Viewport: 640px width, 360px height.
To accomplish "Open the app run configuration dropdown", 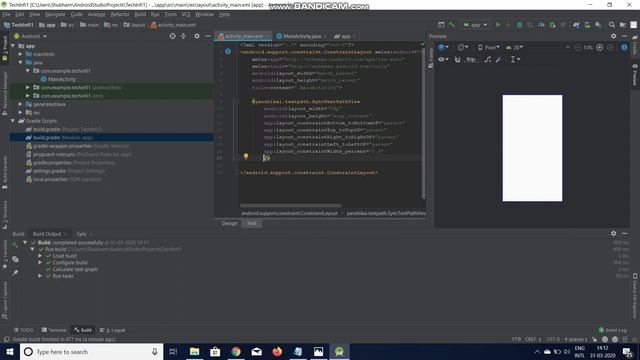I will pos(476,25).
